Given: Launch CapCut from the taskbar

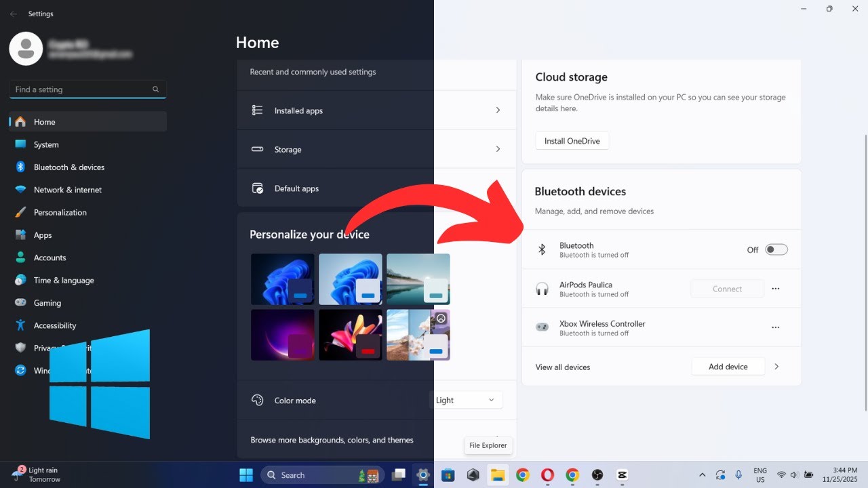Looking at the screenshot, I should (x=623, y=475).
